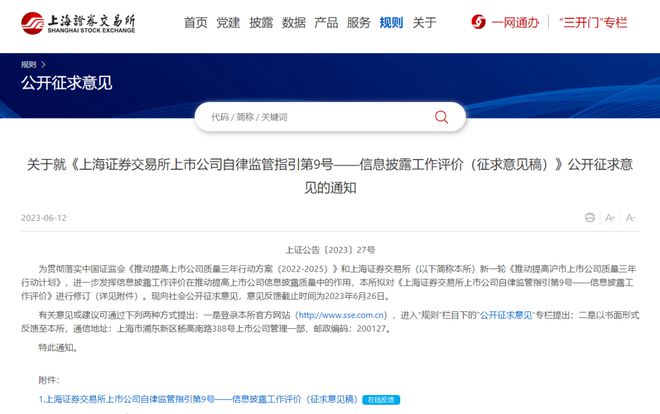Screen dimensions: 660x414
Task: Click the printer icon to print article
Action: [x=590, y=217]
